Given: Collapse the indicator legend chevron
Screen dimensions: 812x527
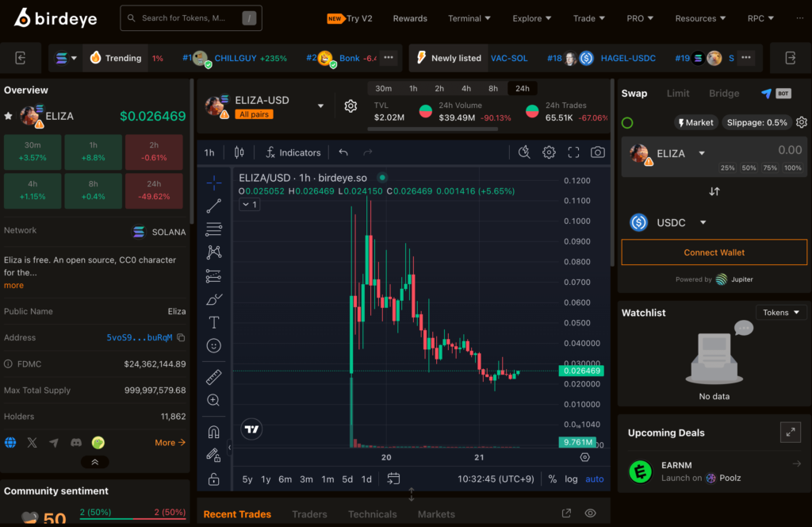Looking at the screenshot, I should point(249,205).
